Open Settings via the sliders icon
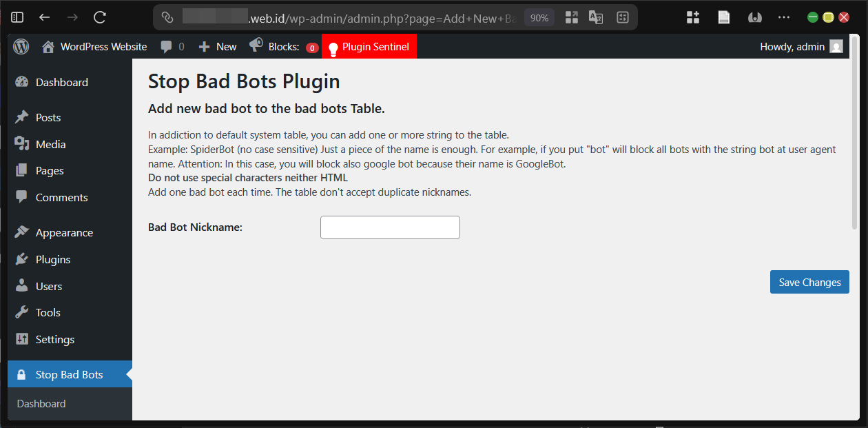Viewport: 868px width, 428px height. pyautogui.click(x=20, y=339)
